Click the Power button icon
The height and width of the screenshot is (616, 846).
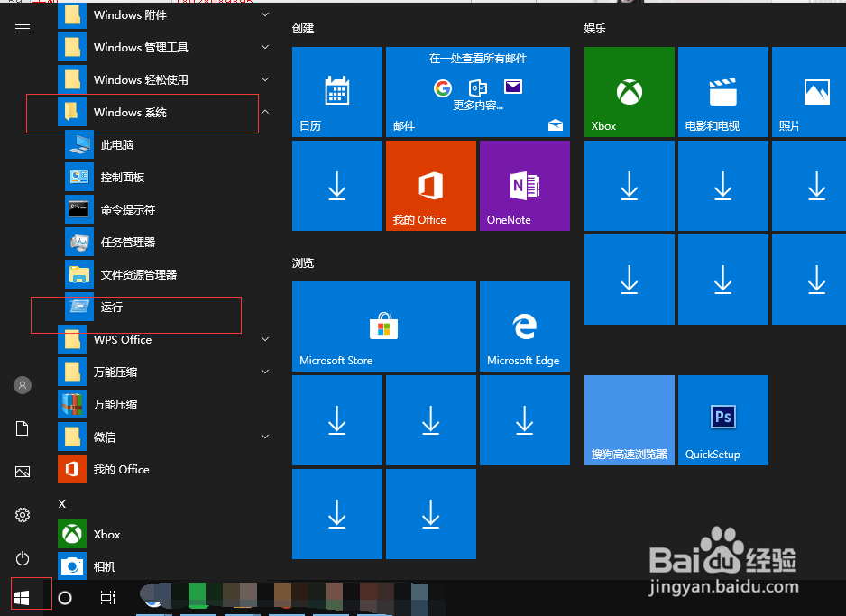23,558
